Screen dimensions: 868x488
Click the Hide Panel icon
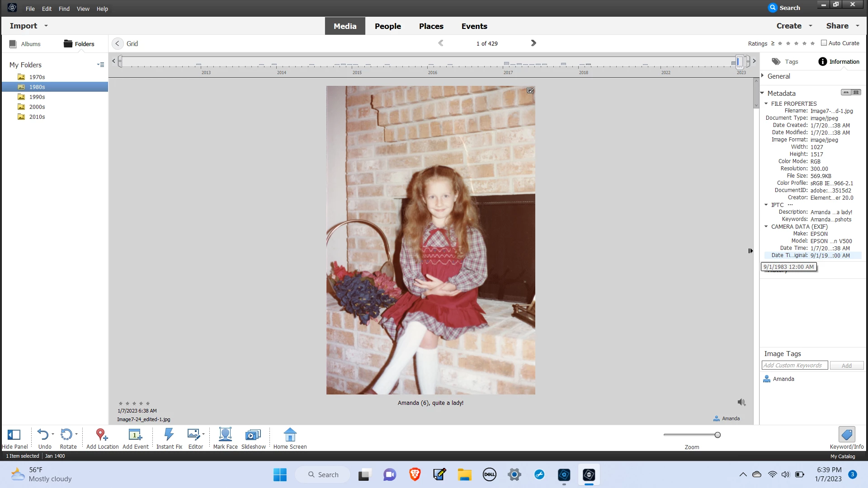[x=14, y=435]
